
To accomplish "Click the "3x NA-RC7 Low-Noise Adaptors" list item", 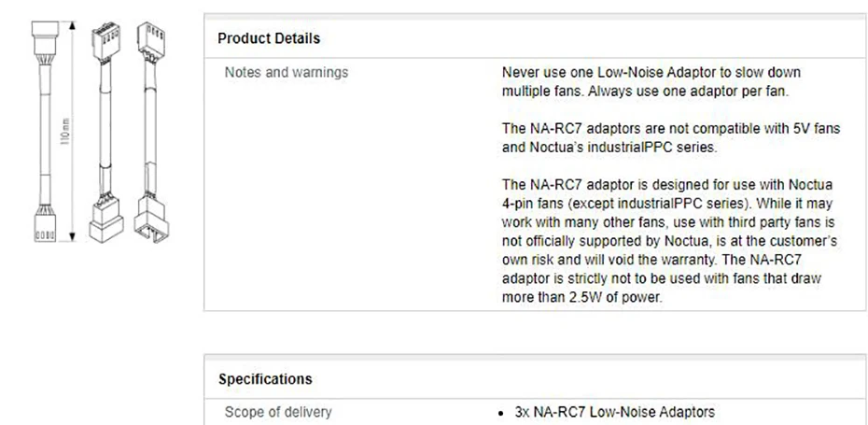I will [614, 412].
